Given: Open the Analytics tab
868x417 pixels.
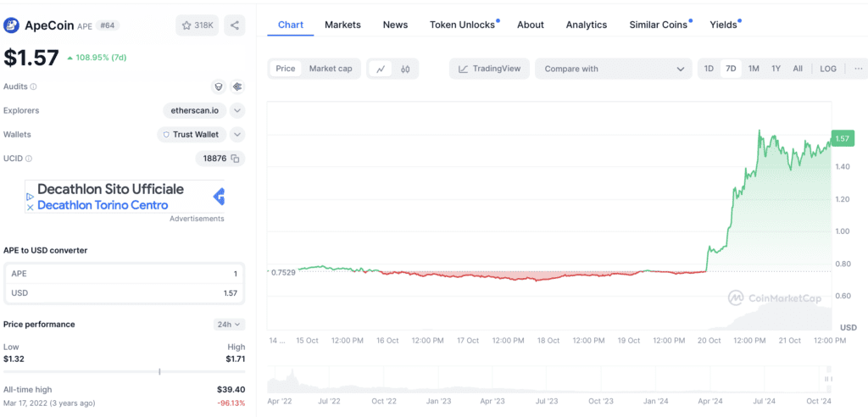Looking at the screenshot, I should coord(587,25).
